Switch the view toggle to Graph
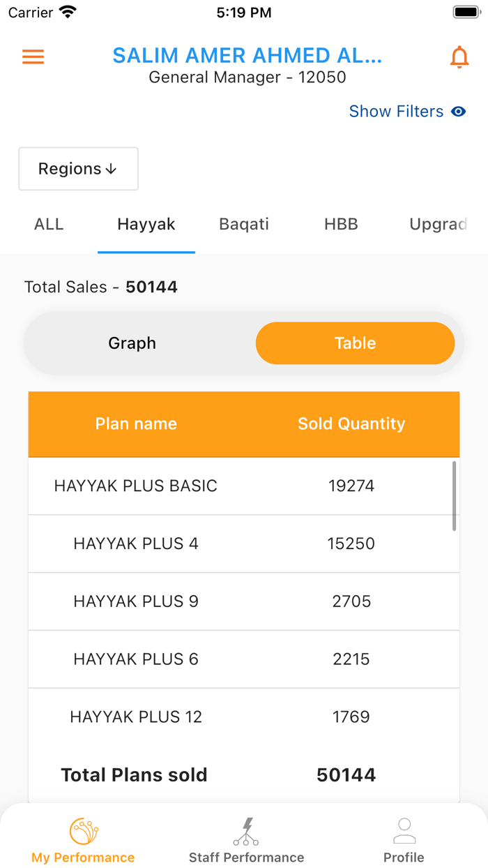Screen dimensions: 488x868 [132, 343]
